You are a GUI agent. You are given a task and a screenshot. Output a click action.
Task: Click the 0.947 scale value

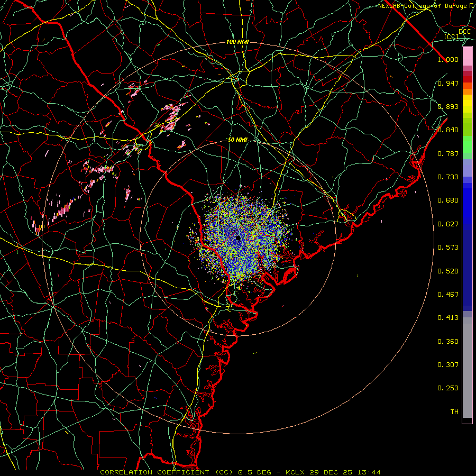click(448, 83)
